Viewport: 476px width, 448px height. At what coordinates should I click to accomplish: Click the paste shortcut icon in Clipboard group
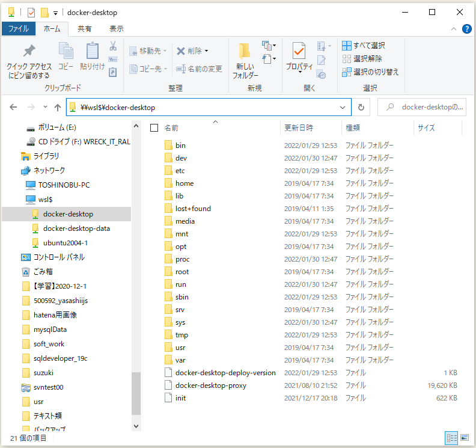point(112,72)
